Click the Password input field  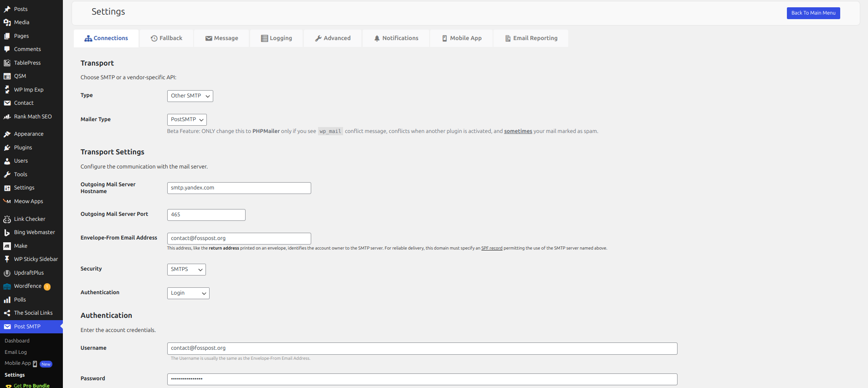[x=422, y=379]
